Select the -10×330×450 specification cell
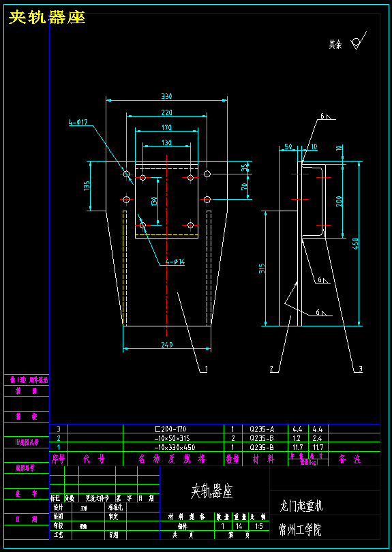The width and height of the screenshot is (392, 552). [173, 447]
